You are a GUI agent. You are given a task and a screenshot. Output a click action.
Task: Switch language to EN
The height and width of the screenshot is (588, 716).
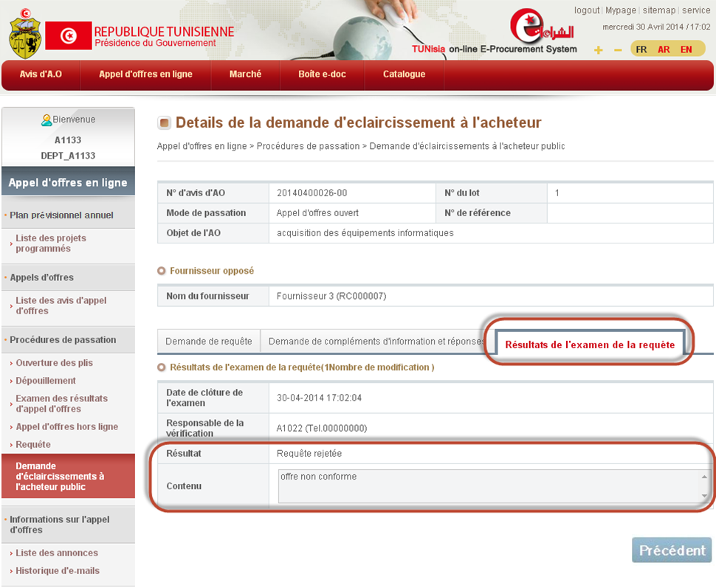click(686, 49)
